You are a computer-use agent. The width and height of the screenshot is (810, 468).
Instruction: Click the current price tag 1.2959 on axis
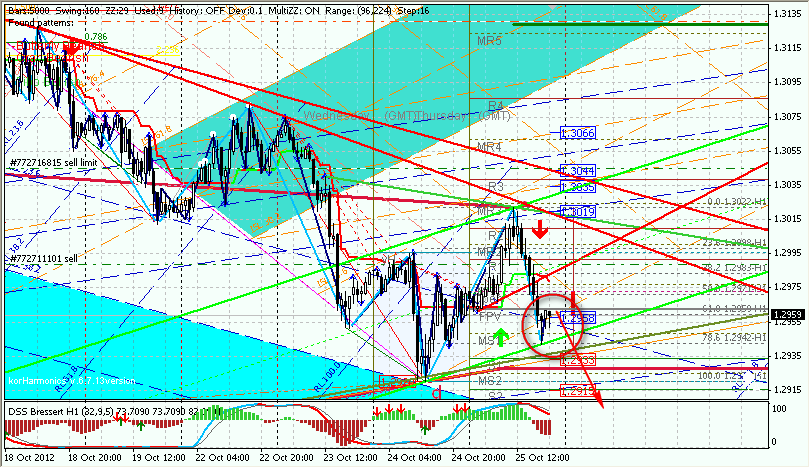click(787, 314)
